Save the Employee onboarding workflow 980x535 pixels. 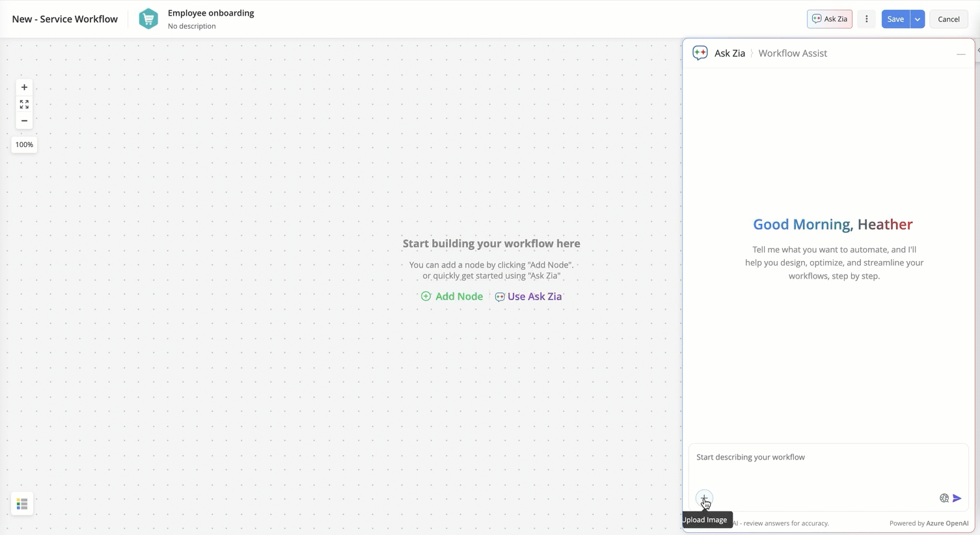coord(895,19)
